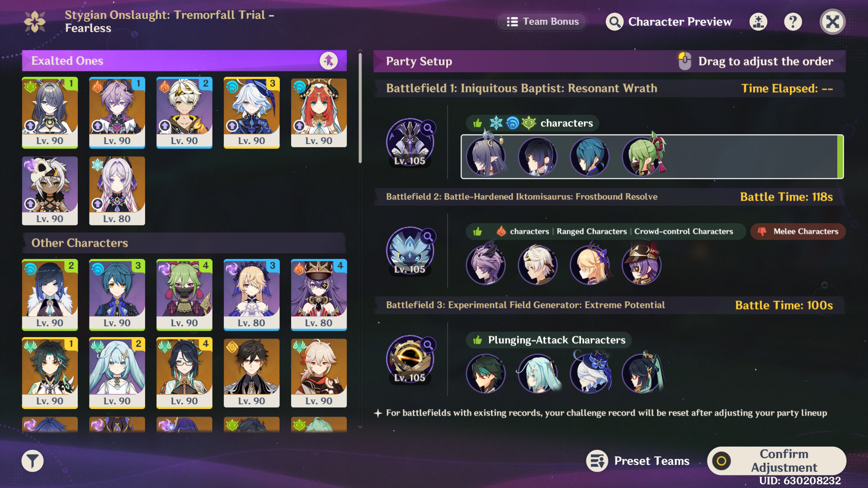
Task: Select the red-haired hydro Exalted character
Action: 319,113
